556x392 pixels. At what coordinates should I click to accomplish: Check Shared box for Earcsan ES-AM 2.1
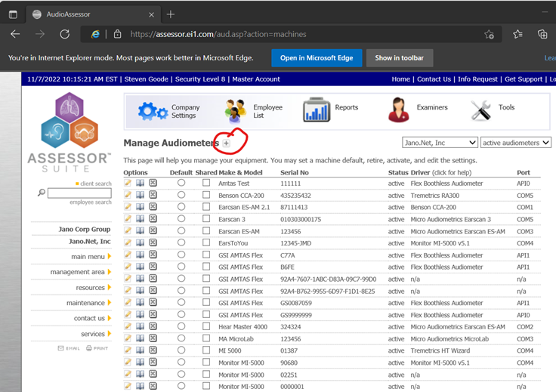206,207
